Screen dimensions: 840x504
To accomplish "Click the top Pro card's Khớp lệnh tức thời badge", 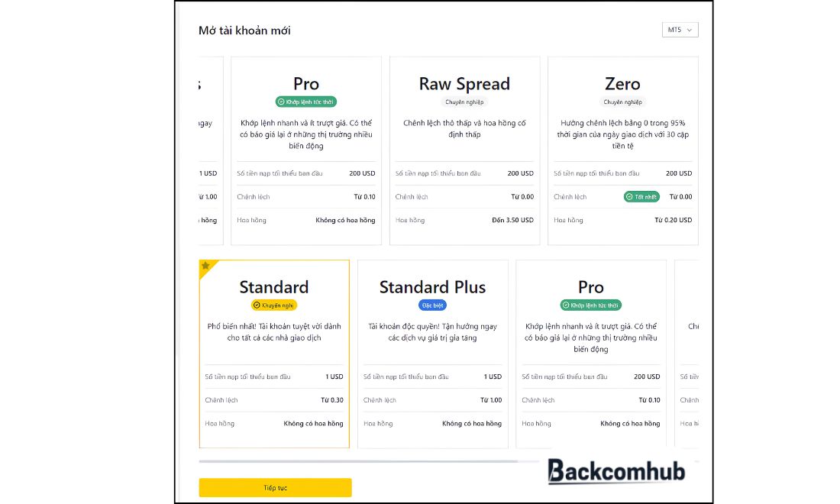I will click(x=306, y=102).
